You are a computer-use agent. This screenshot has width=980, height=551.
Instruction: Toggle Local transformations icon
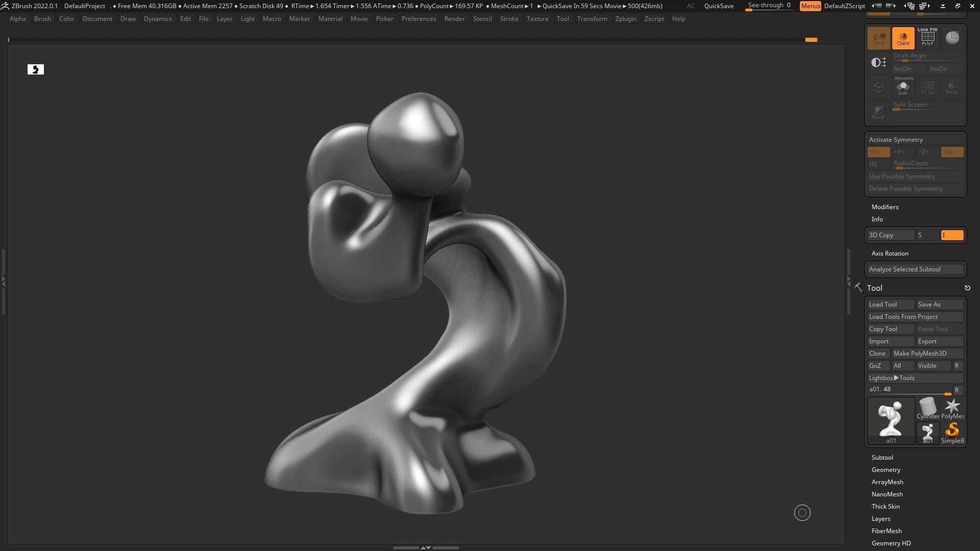click(x=878, y=38)
